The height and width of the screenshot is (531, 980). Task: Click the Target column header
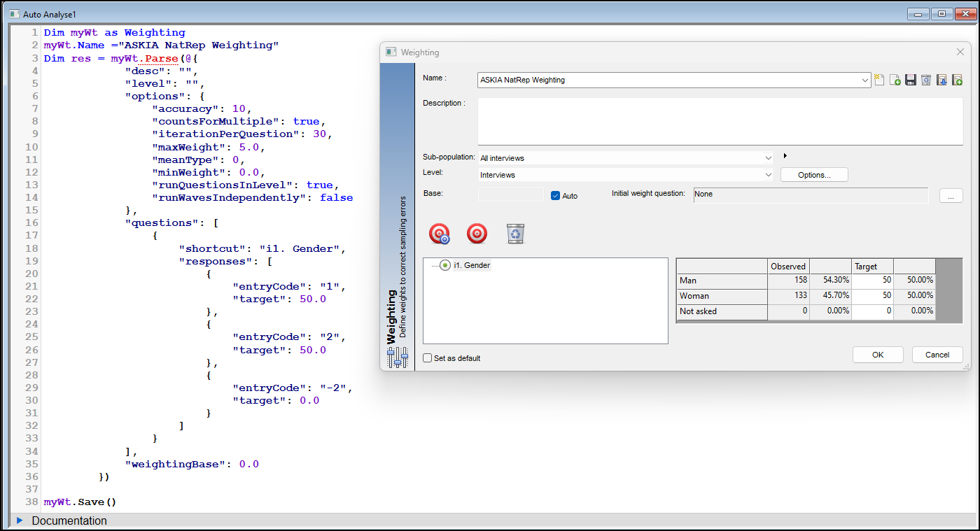pyautogui.click(x=872, y=266)
